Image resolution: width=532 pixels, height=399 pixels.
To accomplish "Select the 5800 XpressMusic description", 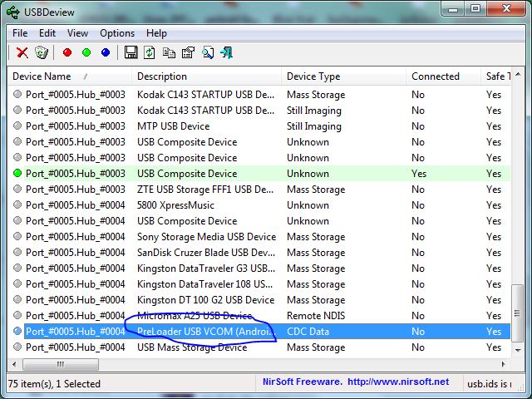I will pos(175,205).
